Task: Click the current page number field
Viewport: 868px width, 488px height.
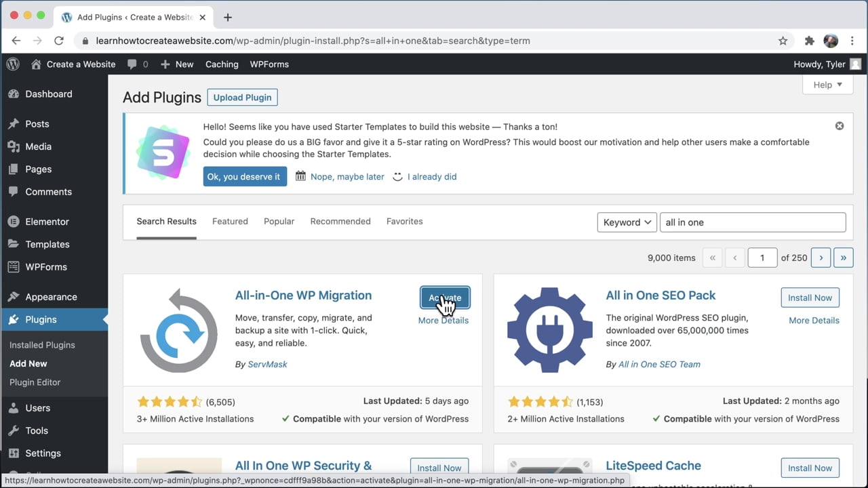Action: [762, 258]
